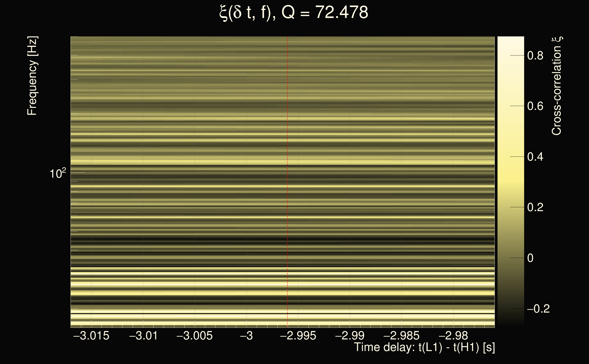The image size is (589, 364).
Task: Click the -0.2 colorbar tick label
Action: (538, 309)
